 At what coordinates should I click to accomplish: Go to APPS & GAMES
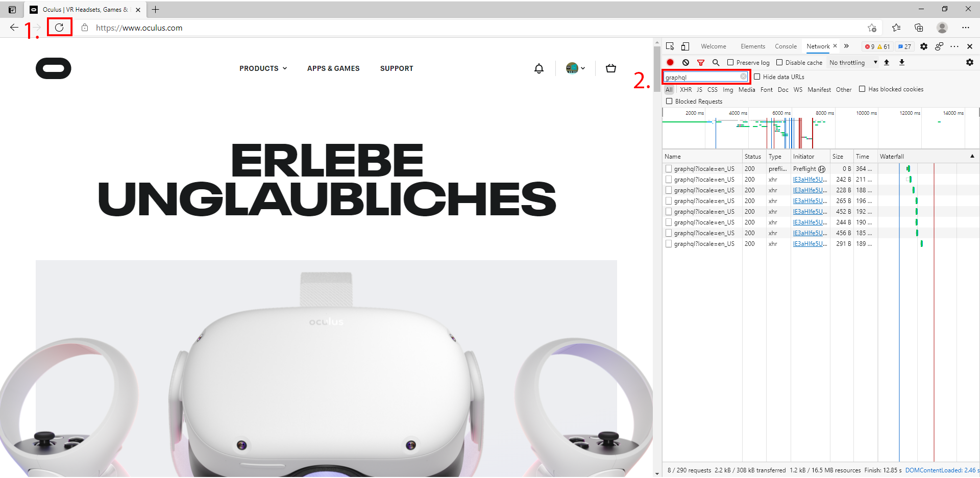tap(333, 68)
